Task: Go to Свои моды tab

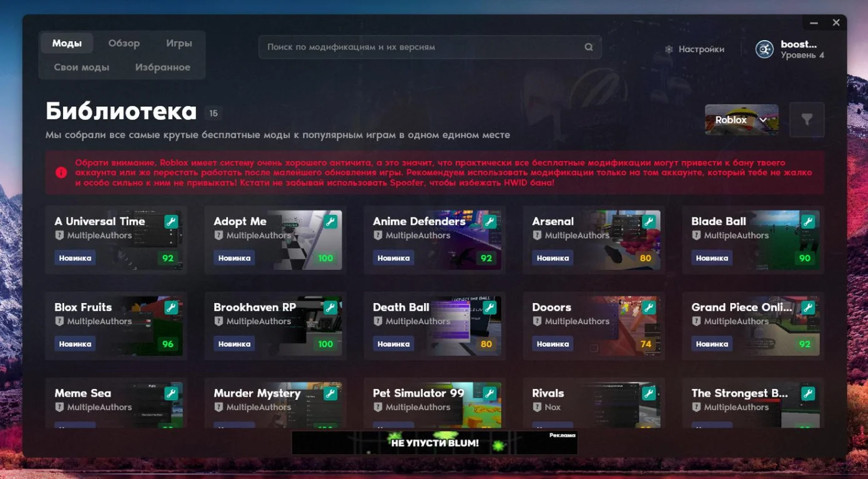Action: tap(81, 67)
